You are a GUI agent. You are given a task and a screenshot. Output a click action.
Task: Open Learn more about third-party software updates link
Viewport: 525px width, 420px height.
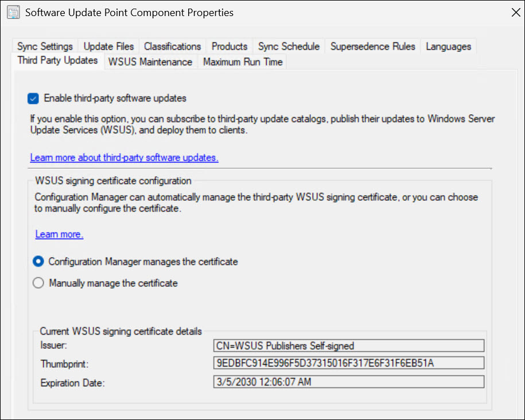pos(124,157)
